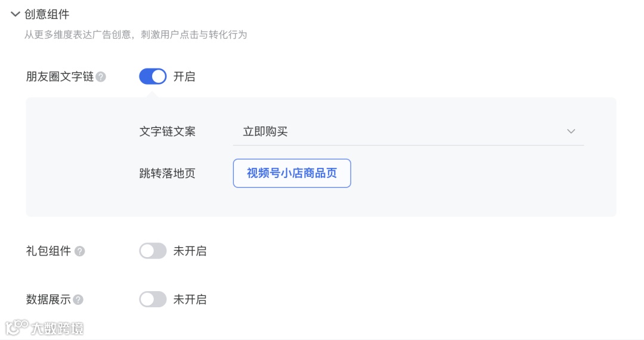Viewport: 644px width, 340px height.
Task: Click the 文字链文案 field label
Action: coord(167,132)
